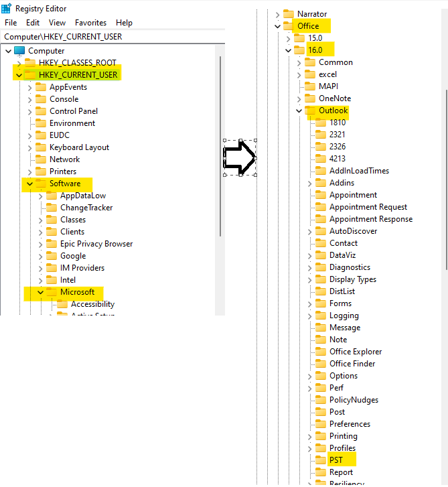Select the excel key
The width and height of the screenshot is (448, 487).
tap(327, 74)
